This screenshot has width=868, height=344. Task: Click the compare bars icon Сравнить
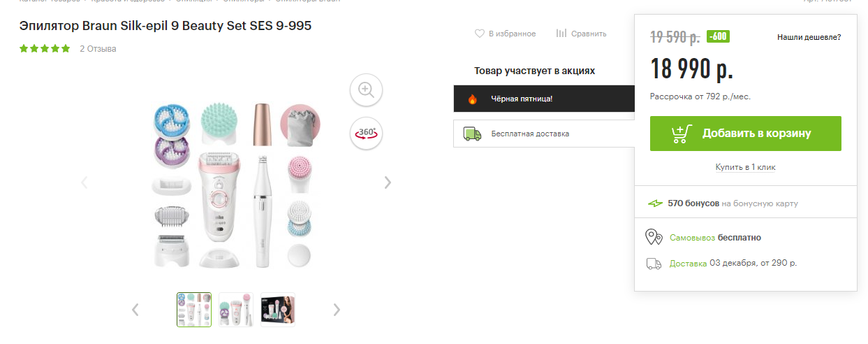pos(561,34)
